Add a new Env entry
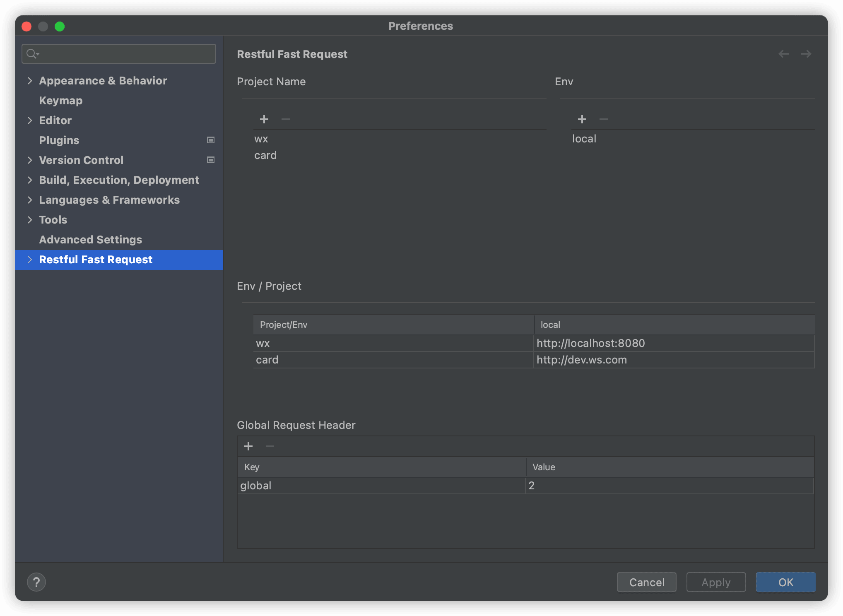Image resolution: width=843 pixels, height=616 pixels. click(x=582, y=120)
